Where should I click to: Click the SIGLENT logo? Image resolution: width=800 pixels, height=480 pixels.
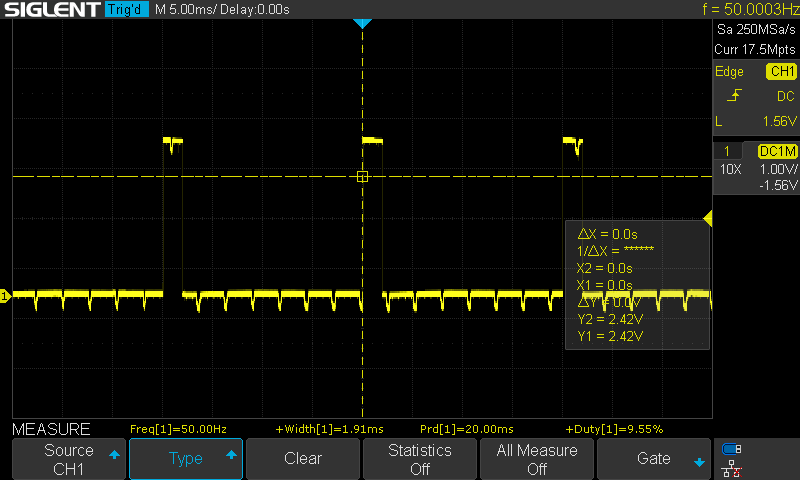pyautogui.click(x=52, y=10)
